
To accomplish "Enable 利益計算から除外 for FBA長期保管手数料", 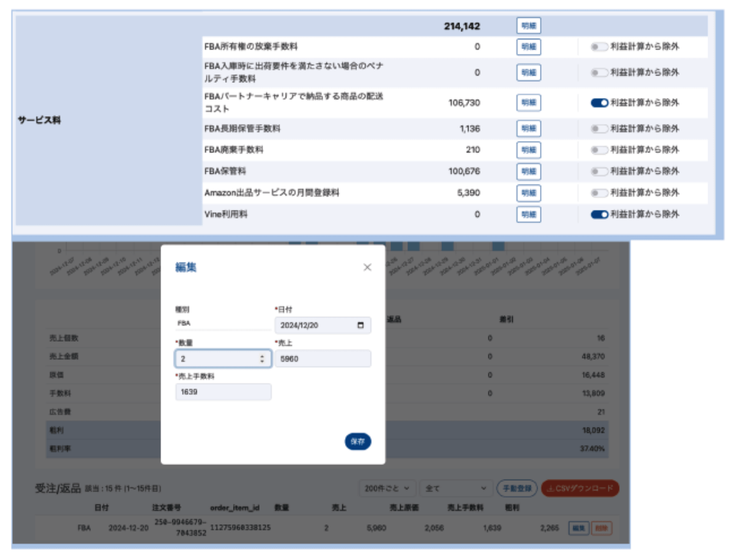I will (x=599, y=129).
